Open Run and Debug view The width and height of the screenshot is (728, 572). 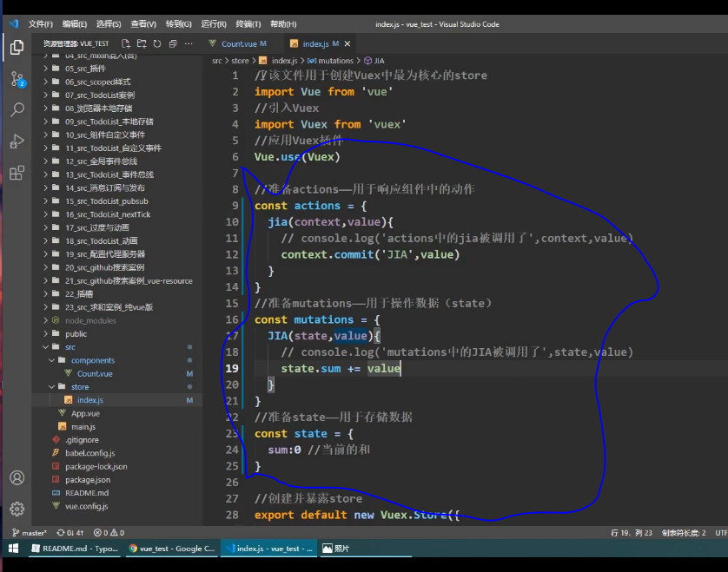pos(17,141)
